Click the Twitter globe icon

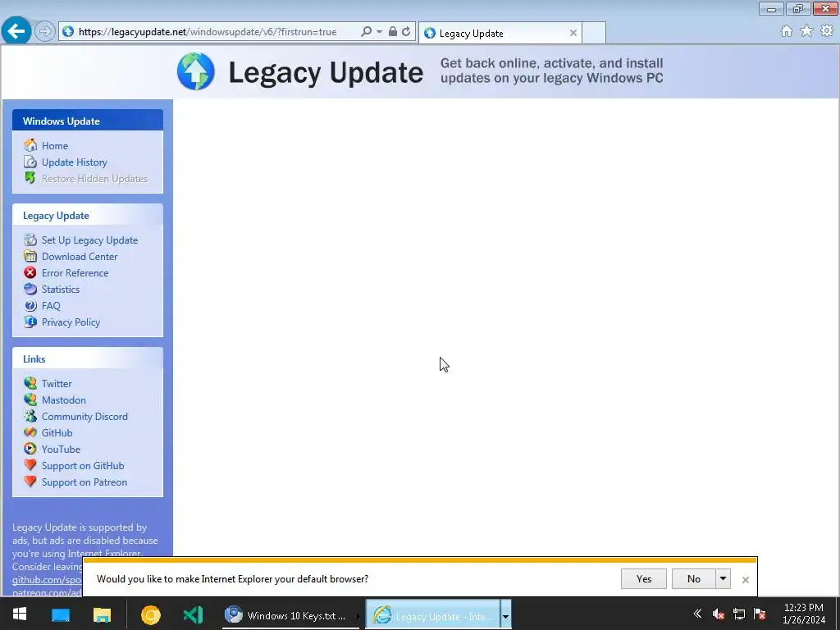(30, 383)
